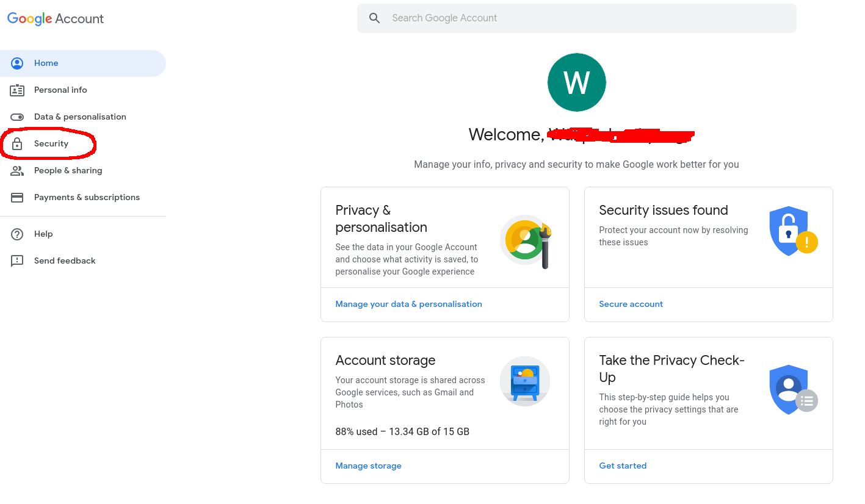The image size is (865, 504).
Task: Click the Security padlock icon
Action: 17,143
